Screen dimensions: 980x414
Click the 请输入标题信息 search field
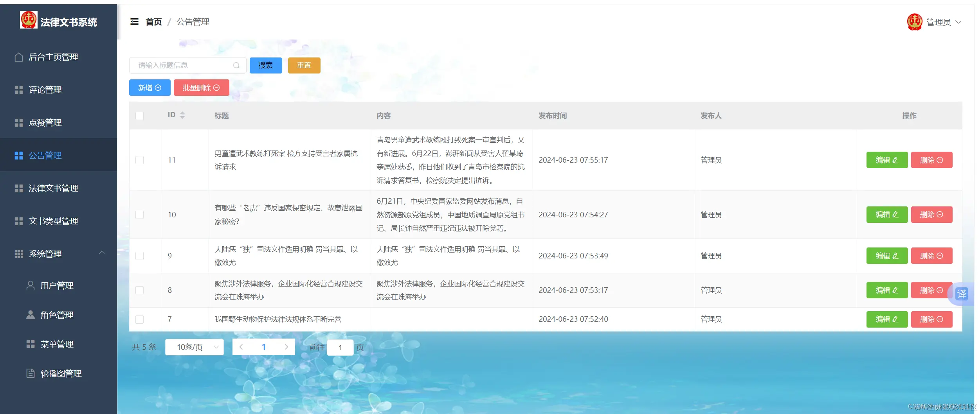(x=188, y=65)
